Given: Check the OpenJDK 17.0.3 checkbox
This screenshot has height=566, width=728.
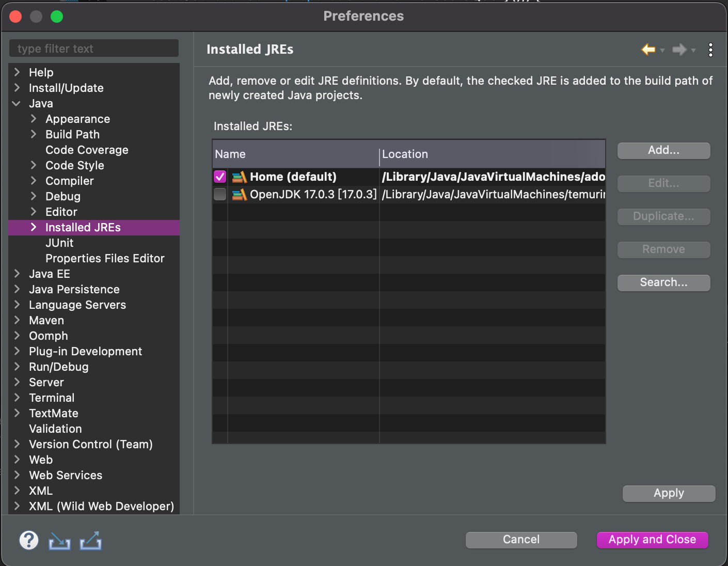Looking at the screenshot, I should click(219, 195).
